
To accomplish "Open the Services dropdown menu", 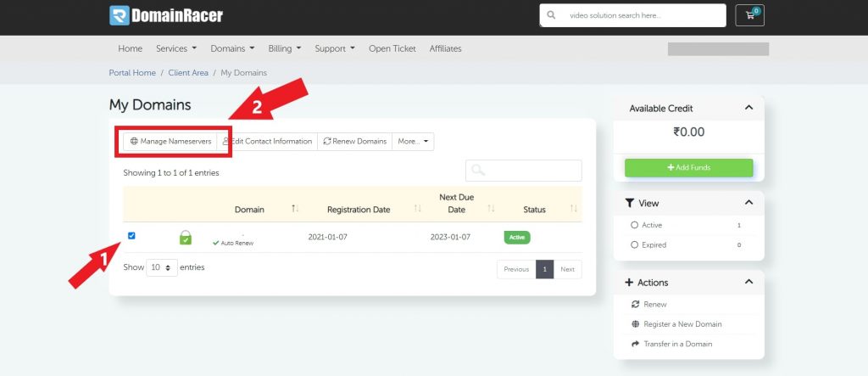I will (176, 48).
